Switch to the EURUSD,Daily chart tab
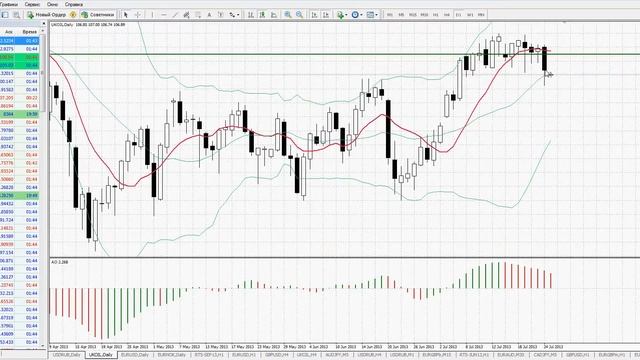This screenshot has height=360, width=640. tap(136, 355)
